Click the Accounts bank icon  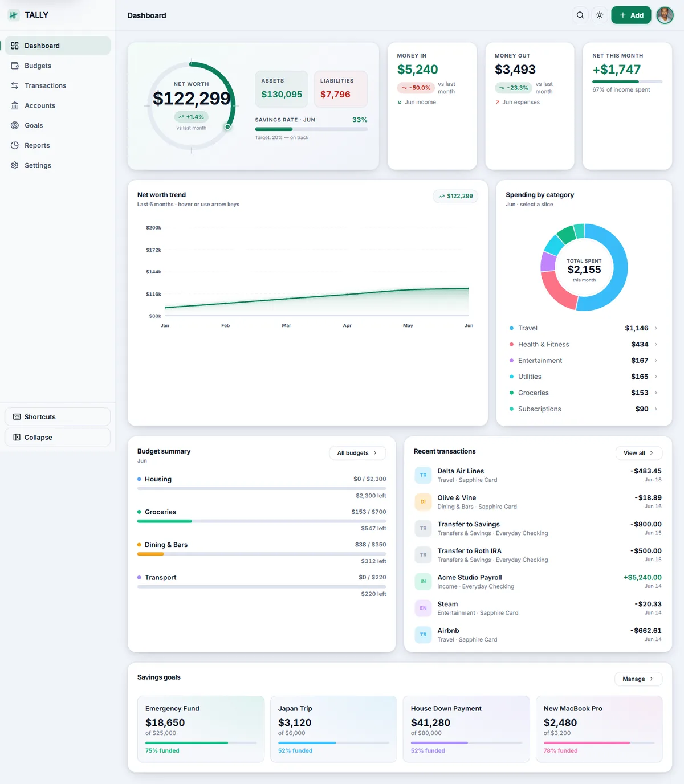tap(15, 105)
